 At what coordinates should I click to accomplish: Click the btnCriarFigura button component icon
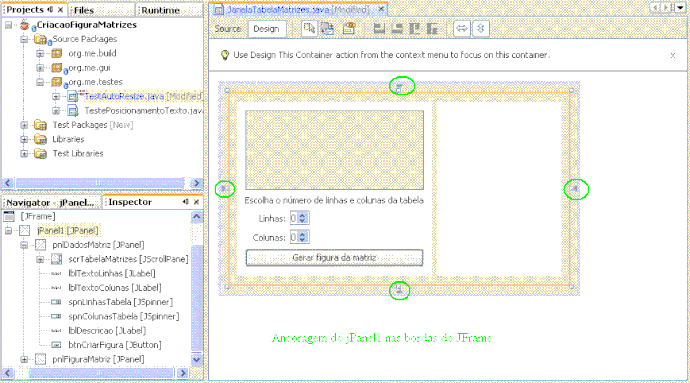pos(56,345)
